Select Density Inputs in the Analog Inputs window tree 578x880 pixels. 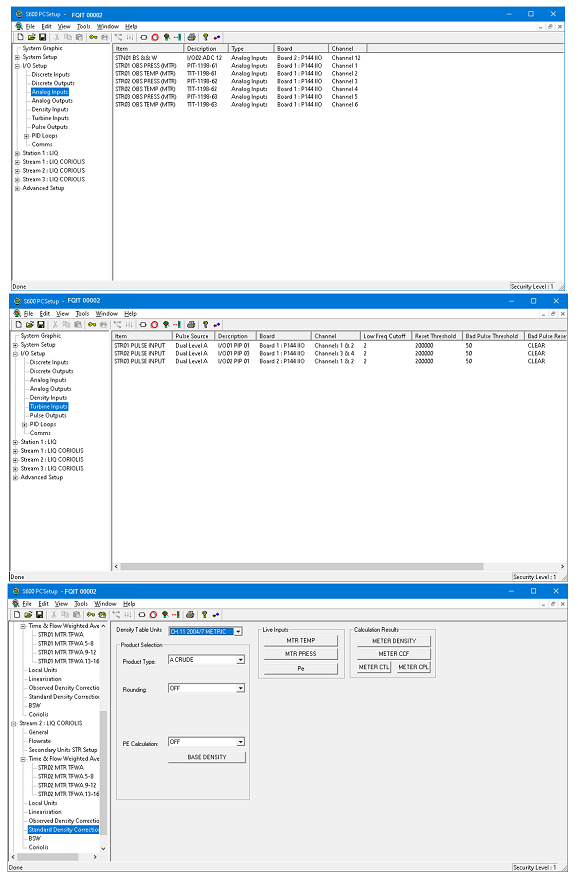50,109
